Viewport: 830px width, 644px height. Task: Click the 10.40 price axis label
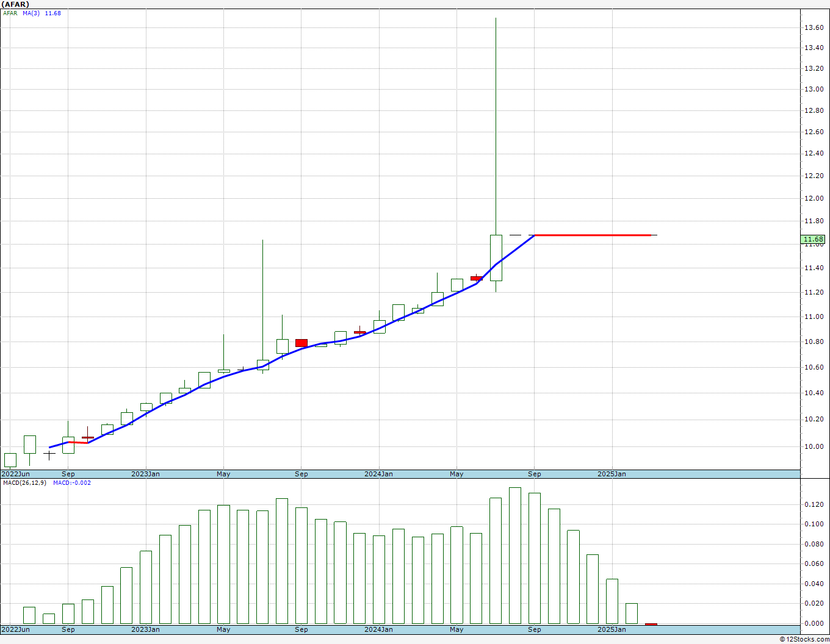[814, 393]
